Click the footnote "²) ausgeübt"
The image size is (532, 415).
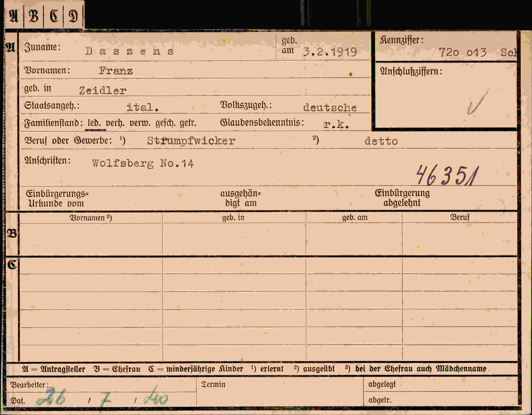pyautogui.click(x=314, y=369)
